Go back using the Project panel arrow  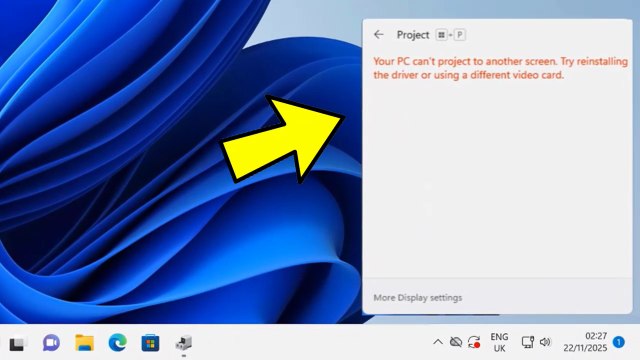[379, 35]
